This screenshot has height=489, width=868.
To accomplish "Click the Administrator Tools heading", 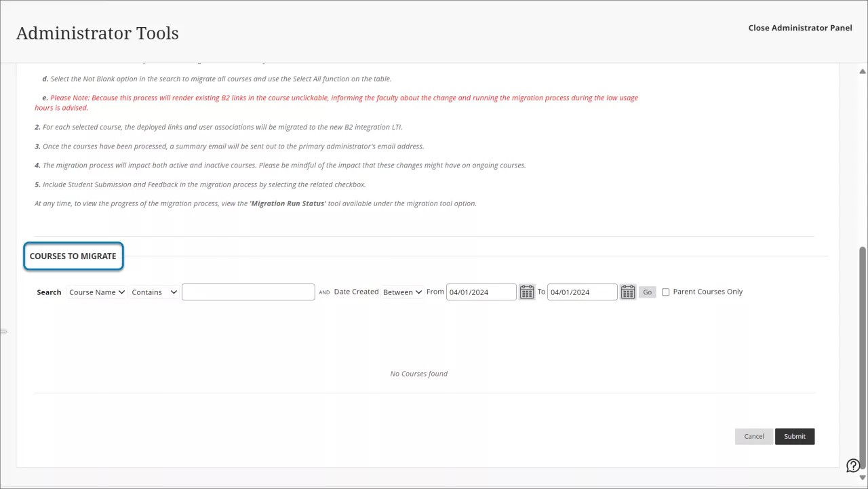I will pos(97,33).
